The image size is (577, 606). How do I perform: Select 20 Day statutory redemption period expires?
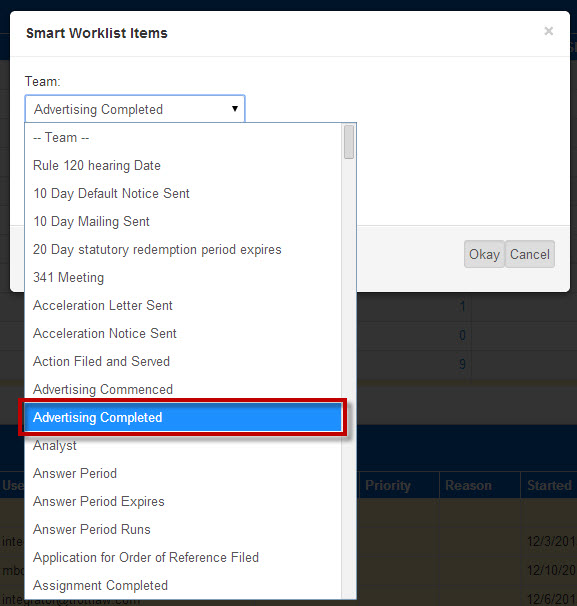[183, 249]
